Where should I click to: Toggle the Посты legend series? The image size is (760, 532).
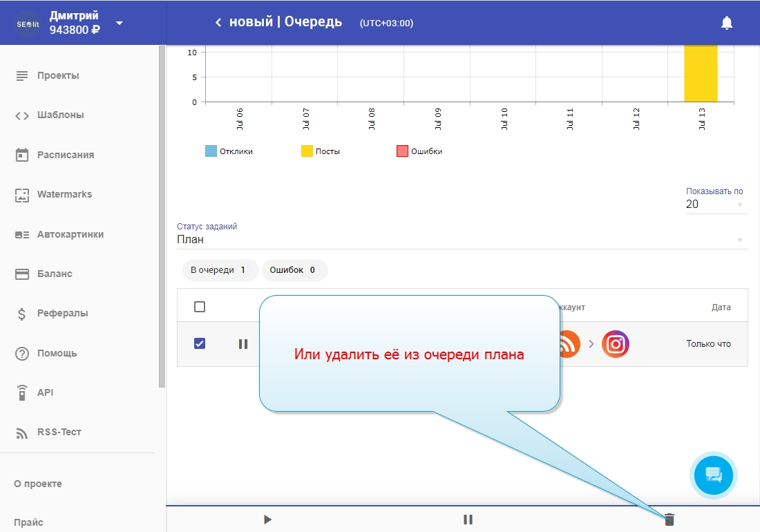320,151
